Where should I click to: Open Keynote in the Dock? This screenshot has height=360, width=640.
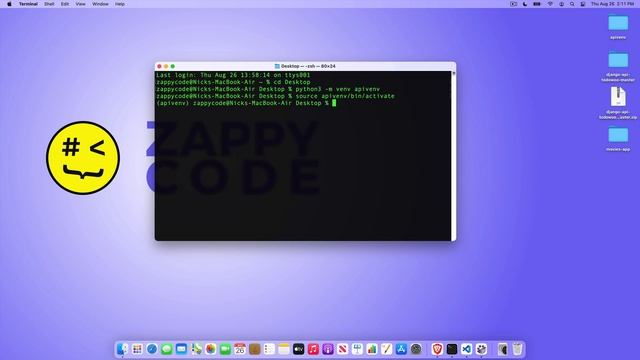[x=358, y=349]
